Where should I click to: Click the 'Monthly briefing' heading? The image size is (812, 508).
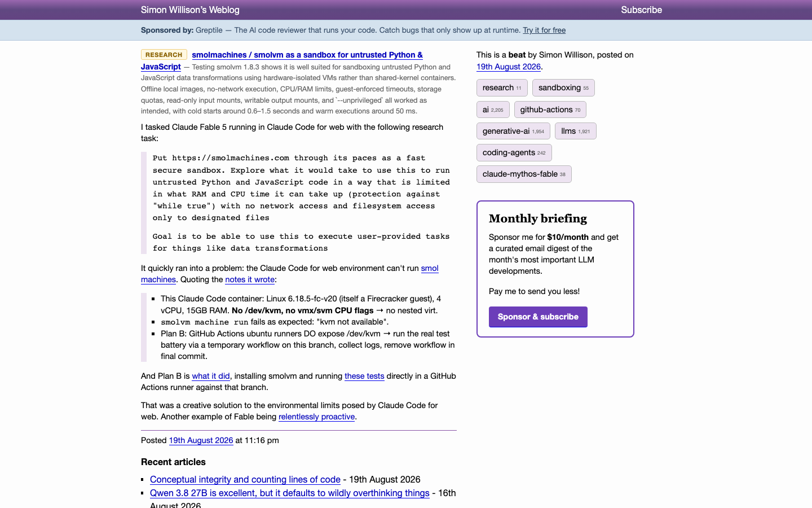coord(538,218)
